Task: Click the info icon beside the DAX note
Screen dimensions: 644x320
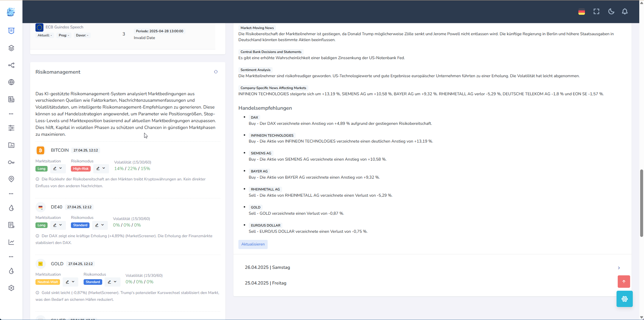Action: click(x=38, y=236)
